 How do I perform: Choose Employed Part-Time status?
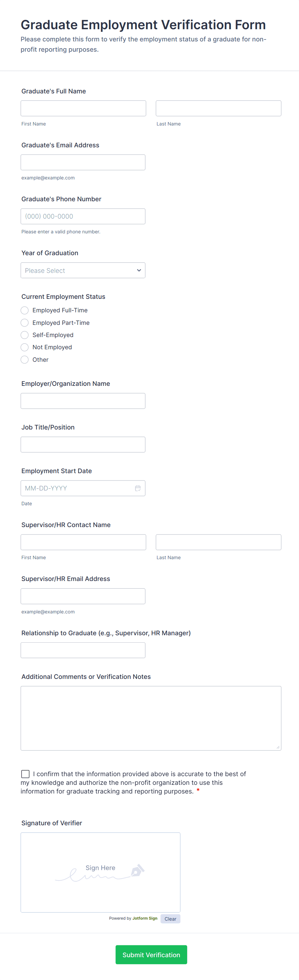25,323
